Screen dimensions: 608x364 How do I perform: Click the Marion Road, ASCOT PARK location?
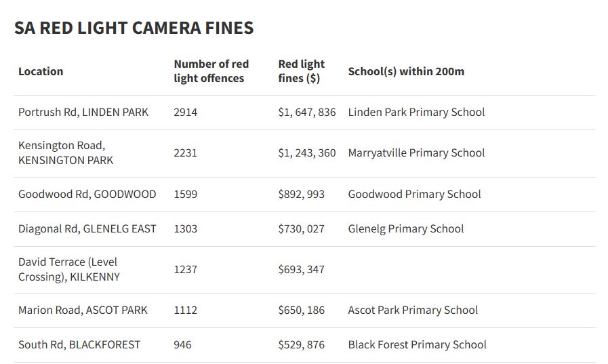(83, 310)
